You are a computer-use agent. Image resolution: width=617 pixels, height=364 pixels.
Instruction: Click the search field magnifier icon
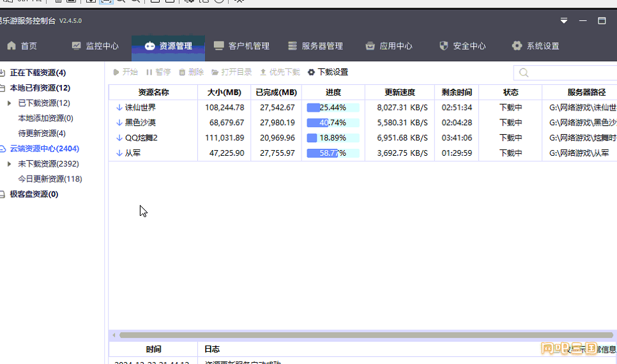click(524, 73)
